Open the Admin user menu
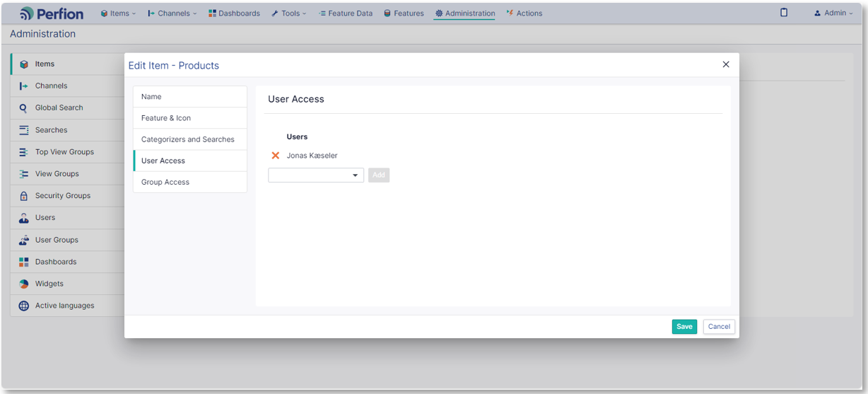This screenshot has height=394, width=868. pos(834,13)
